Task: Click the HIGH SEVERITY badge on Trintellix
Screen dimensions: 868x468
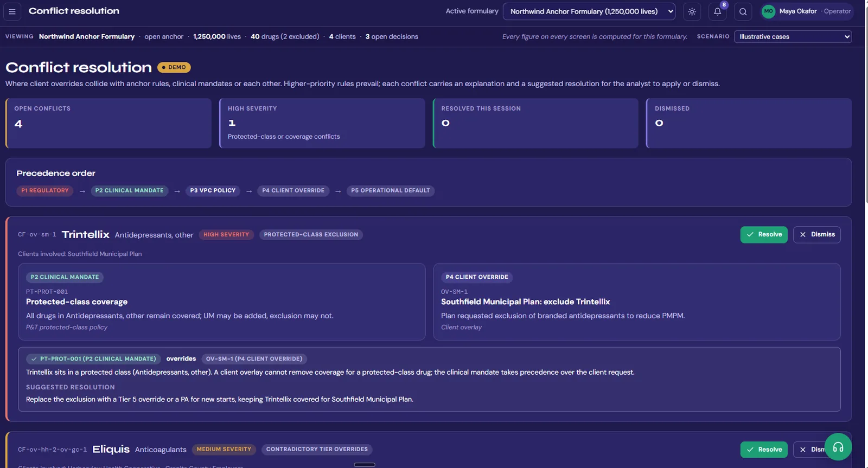Action: pos(226,235)
